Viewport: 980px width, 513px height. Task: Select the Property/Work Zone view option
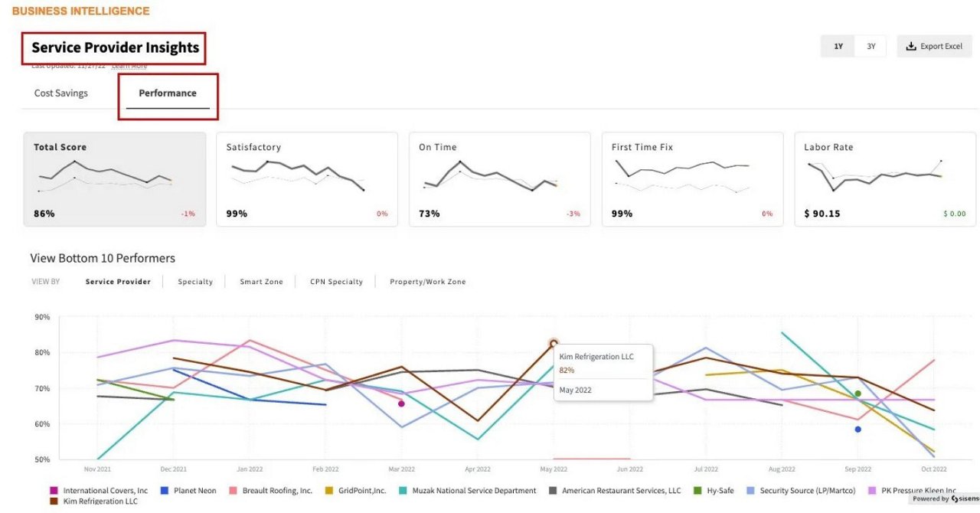(x=427, y=281)
